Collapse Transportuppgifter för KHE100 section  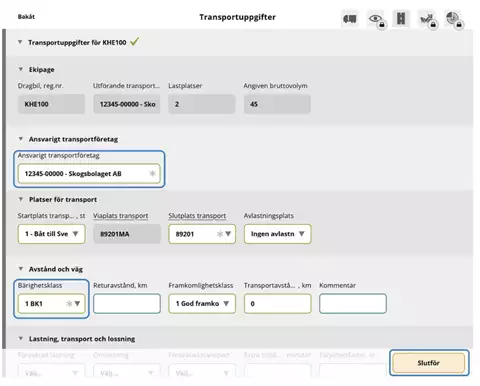(20, 42)
